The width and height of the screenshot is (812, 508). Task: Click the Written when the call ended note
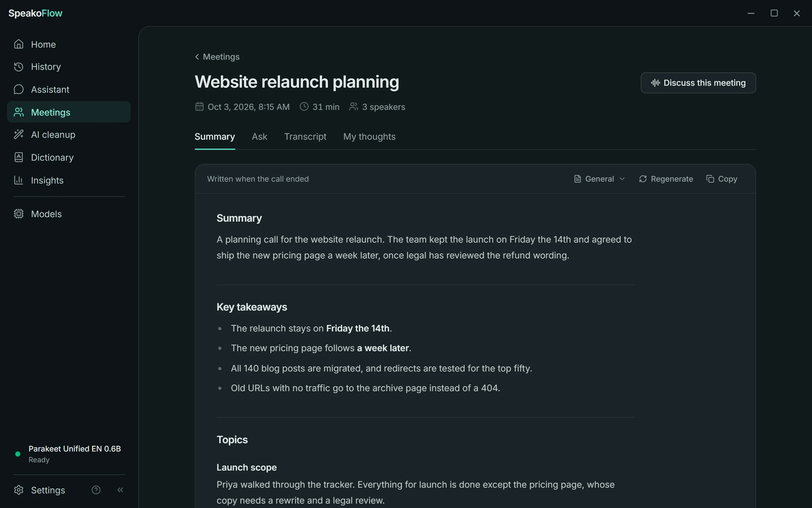pos(258,179)
